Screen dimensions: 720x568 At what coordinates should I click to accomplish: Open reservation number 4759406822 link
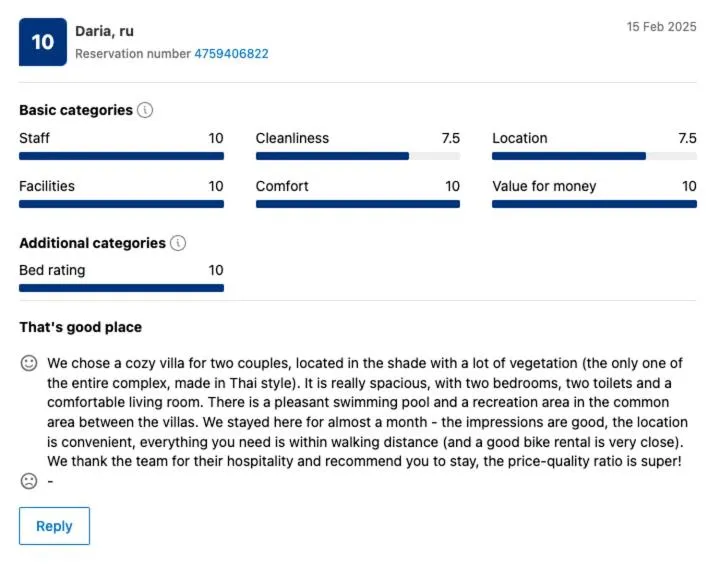tap(231, 54)
